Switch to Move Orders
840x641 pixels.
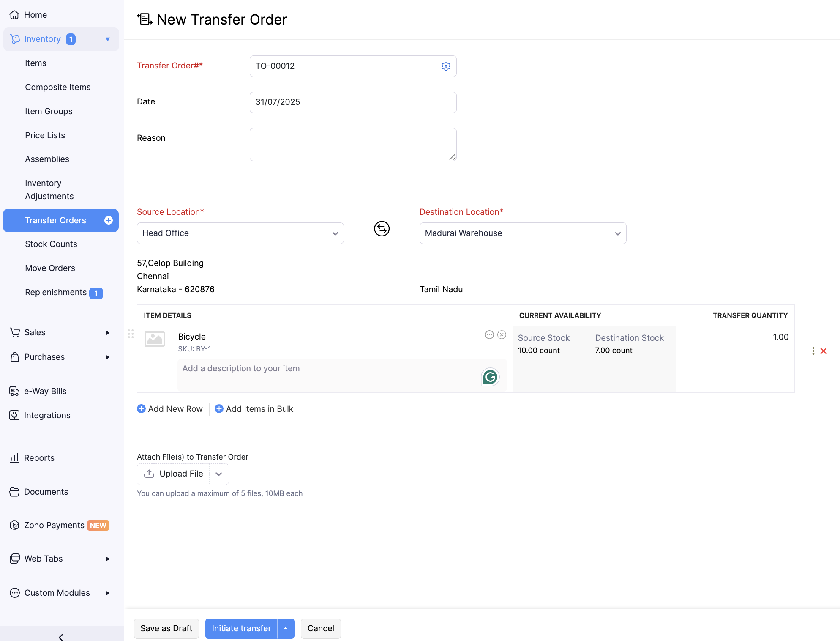tap(50, 268)
